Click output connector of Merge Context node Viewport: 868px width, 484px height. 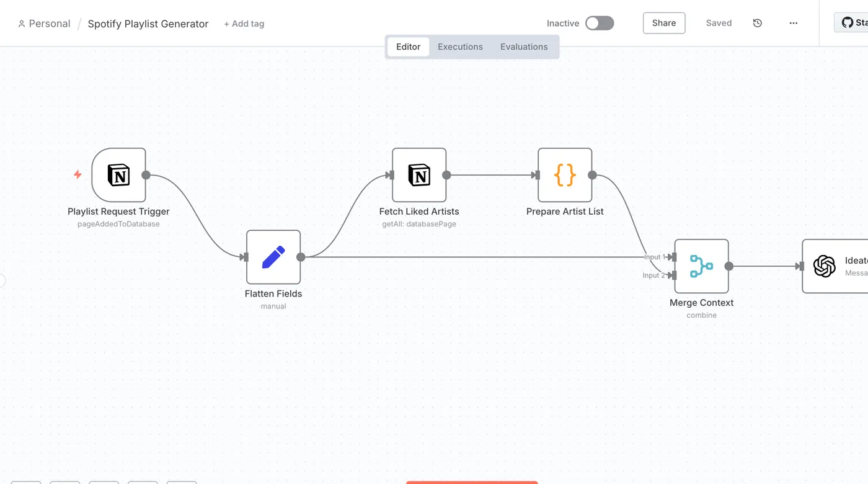point(729,266)
